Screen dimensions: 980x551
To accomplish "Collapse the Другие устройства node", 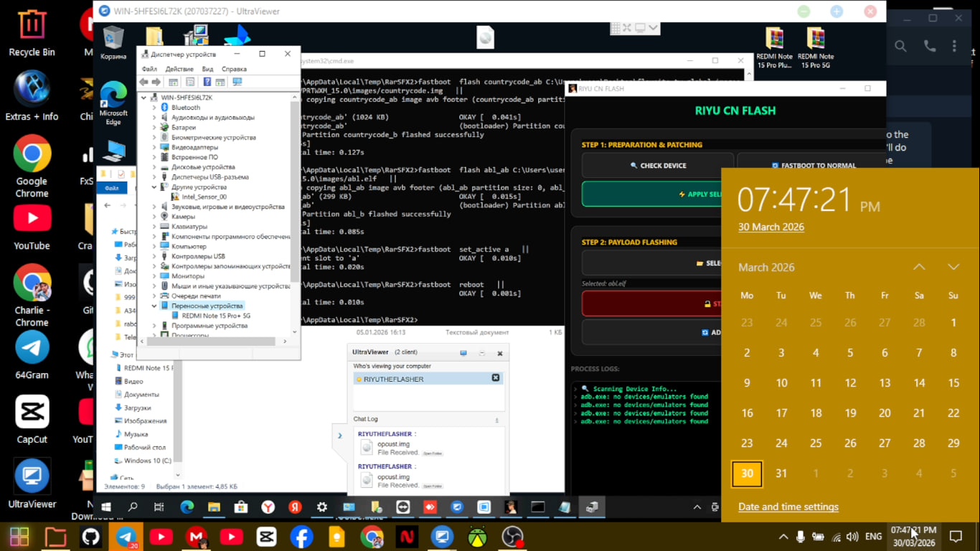I will pos(154,187).
